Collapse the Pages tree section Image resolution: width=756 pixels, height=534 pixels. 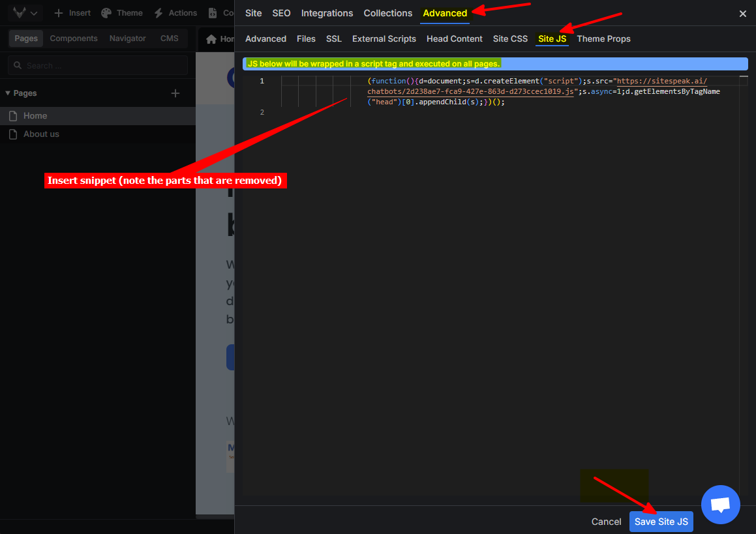coord(8,93)
